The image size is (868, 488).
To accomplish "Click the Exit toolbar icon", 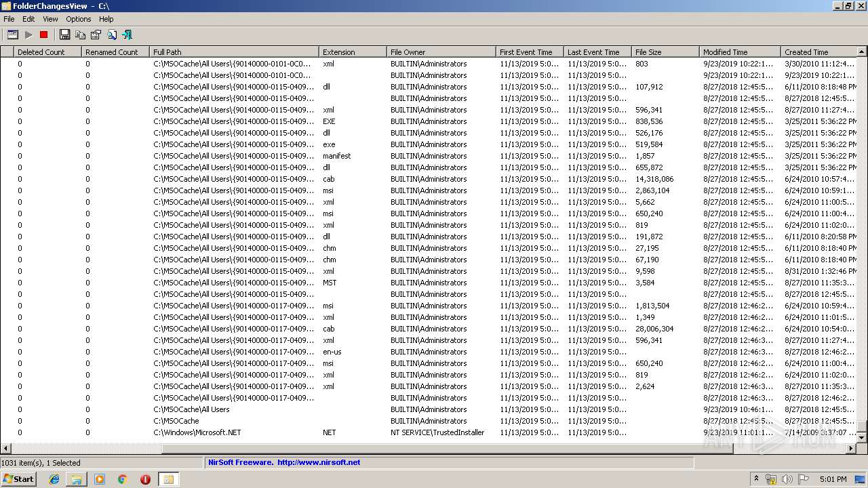I will point(127,35).
